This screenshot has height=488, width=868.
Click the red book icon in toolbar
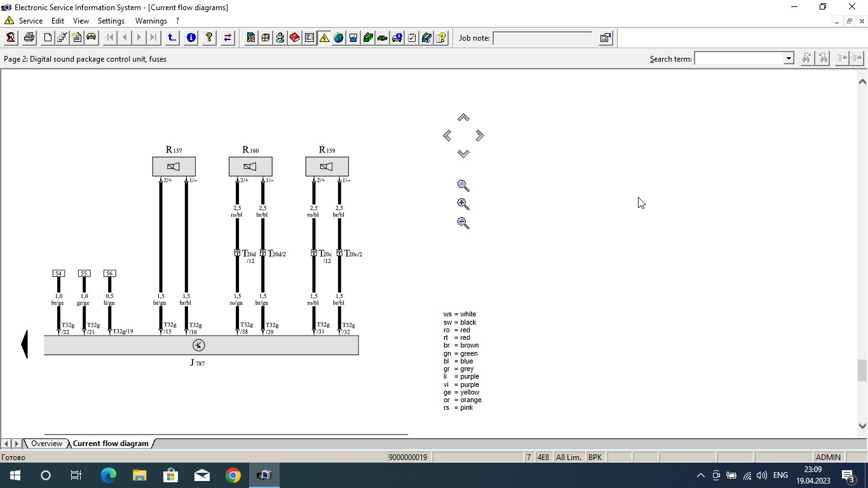(x=295, y=37)
